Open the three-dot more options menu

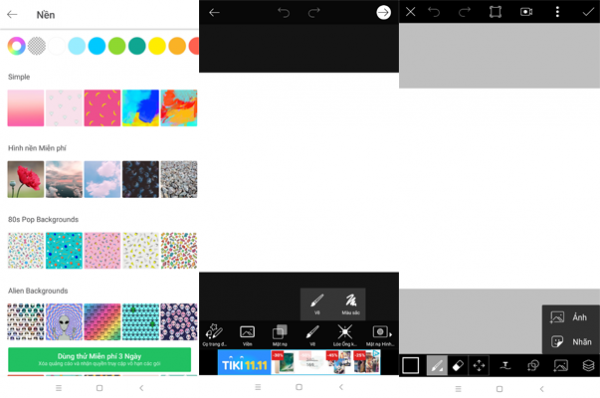click(x=557, y=12)
